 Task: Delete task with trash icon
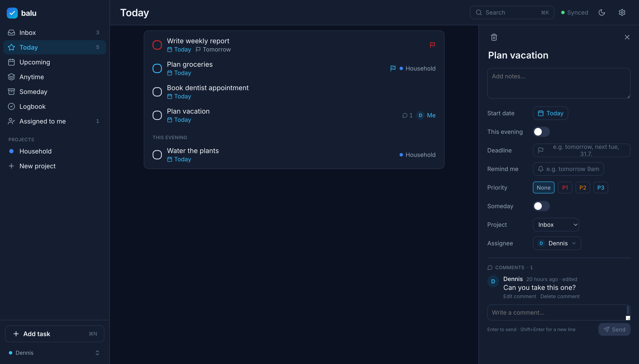point(494,37)
